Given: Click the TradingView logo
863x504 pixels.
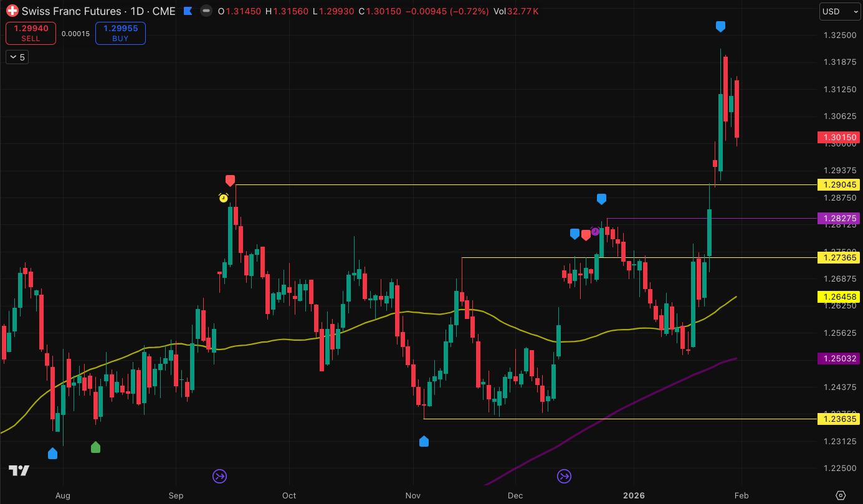Looking at the screenshot, I should pyautogui.click(x=19, y=470).
